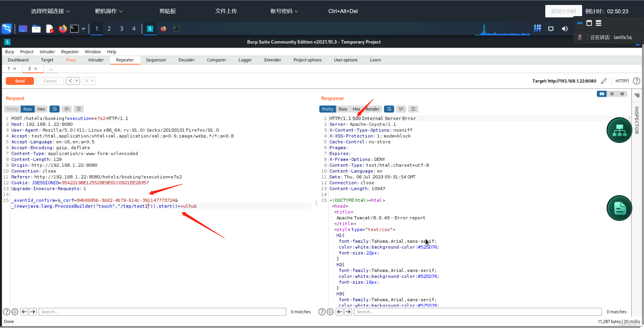The width and height of the screenshot is (644, 328).
Task: Open response panel hamburger menu
Action: 413,109
